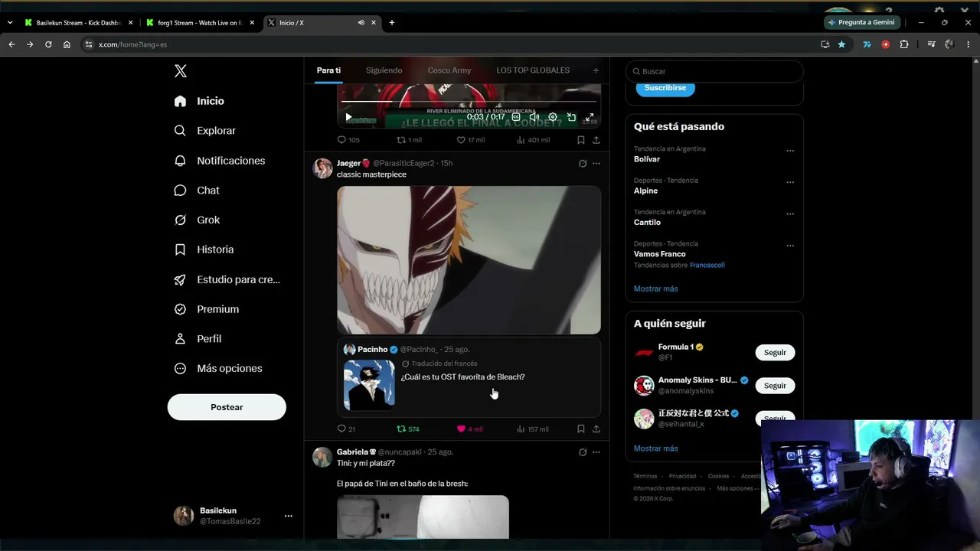Open Explorar search page
Viewport: 980px width, 551px height.
(205, 131)
